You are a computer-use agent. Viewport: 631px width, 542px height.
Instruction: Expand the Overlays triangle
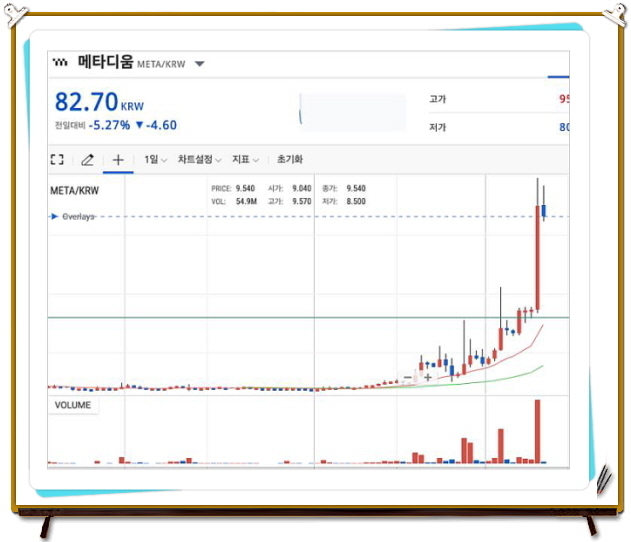click(x=54, y=216)
